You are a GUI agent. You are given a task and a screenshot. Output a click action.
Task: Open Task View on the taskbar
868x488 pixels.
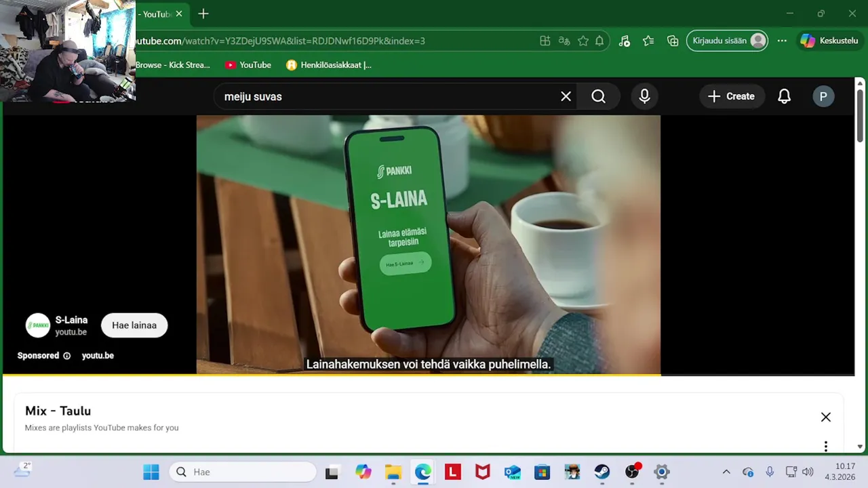[332, 472]
